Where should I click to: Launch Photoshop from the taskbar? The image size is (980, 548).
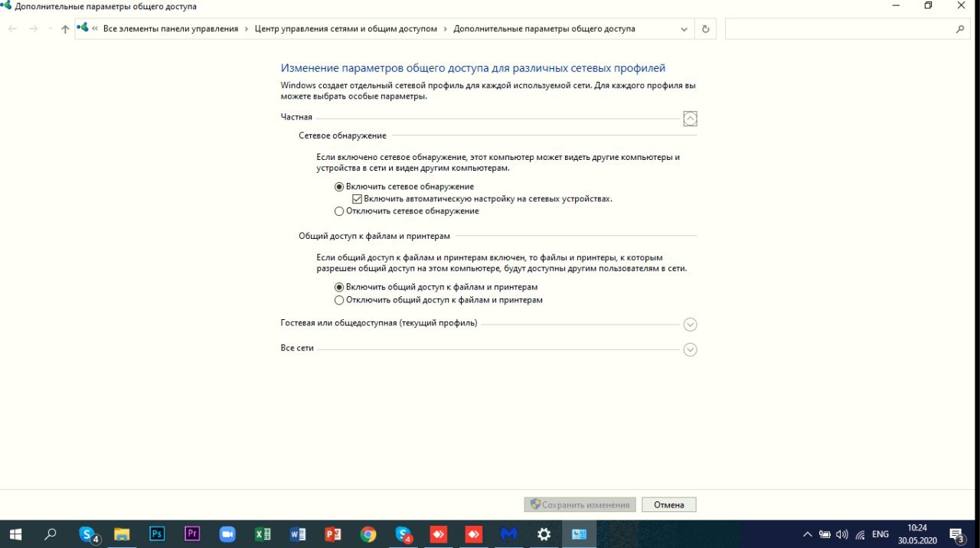157,534
